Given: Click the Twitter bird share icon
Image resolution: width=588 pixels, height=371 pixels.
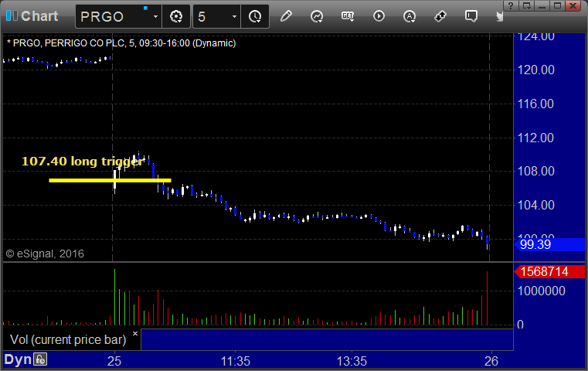Looking at the screenshot, I should 500,16.
